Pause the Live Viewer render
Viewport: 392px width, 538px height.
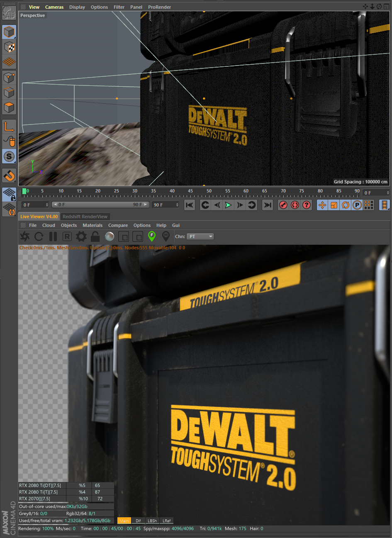pyautogui.click(x=53, y=236)
